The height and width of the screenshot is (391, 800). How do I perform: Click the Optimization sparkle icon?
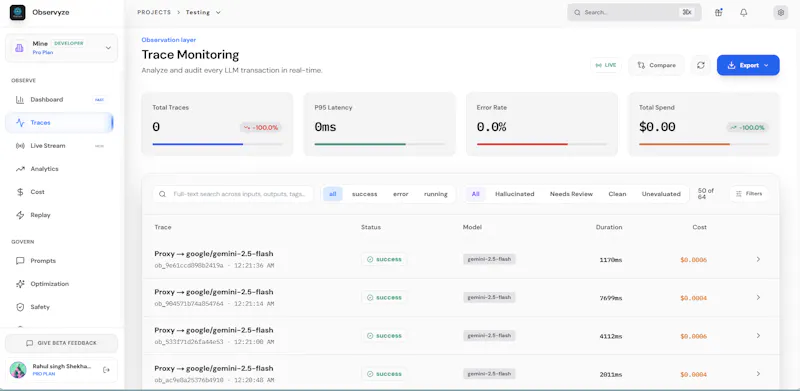(x=20, y=284)
